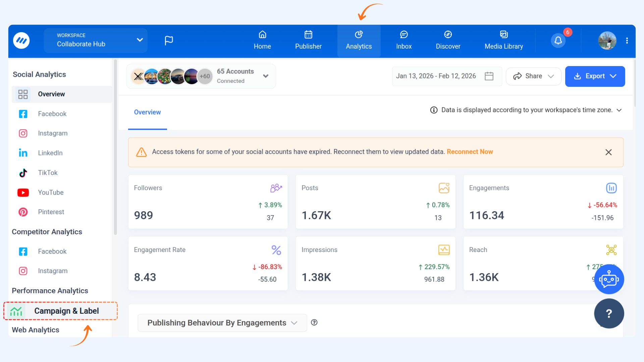Viewport: 644px width, 362px height.
Task: Expand the Collaborate Hub workspace dropdown
Action: (140, 40)
